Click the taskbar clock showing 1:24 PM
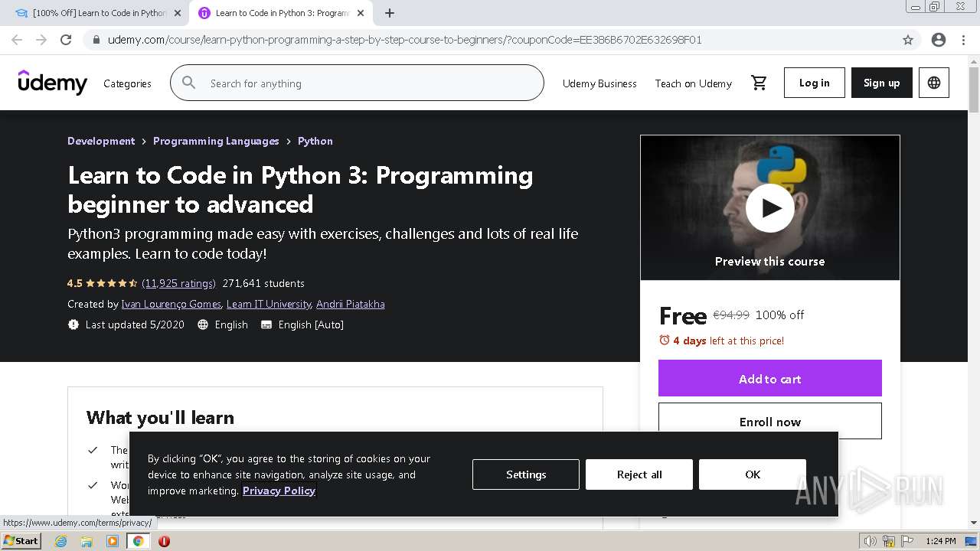Viewport: 980px width, 551px height. (x=940, y=541)
